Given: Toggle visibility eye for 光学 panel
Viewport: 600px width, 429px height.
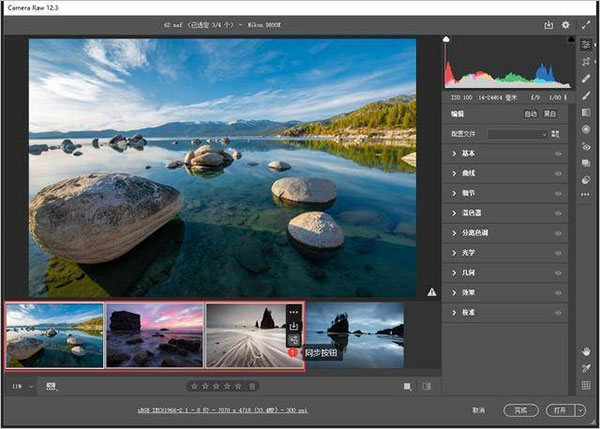Looking at the screenshot, I should click(x=558, y=253).
